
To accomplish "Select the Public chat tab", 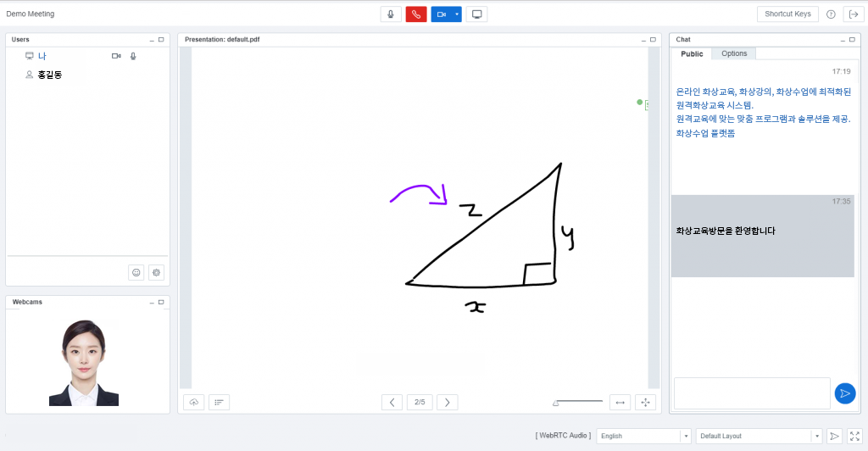I will (x=692, y=53).
